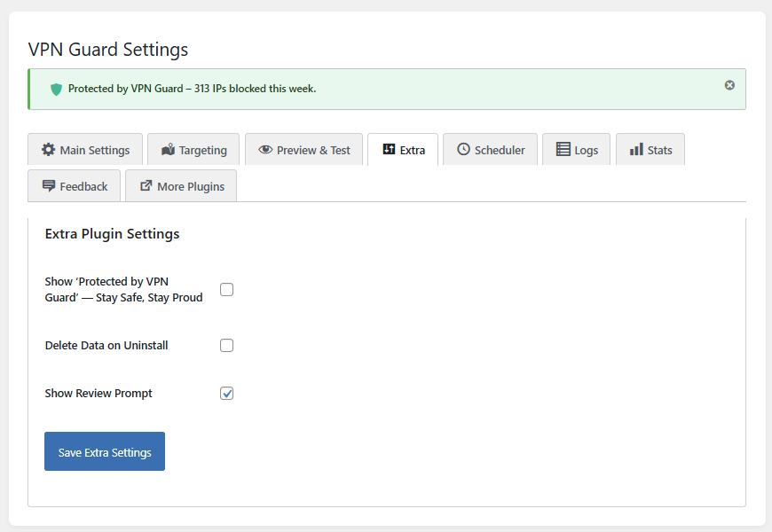This screenshot has width=772, height=532.
Task: Click the external link icon on More Plugins
Action: pyautogui.click(x=146, y=185)
